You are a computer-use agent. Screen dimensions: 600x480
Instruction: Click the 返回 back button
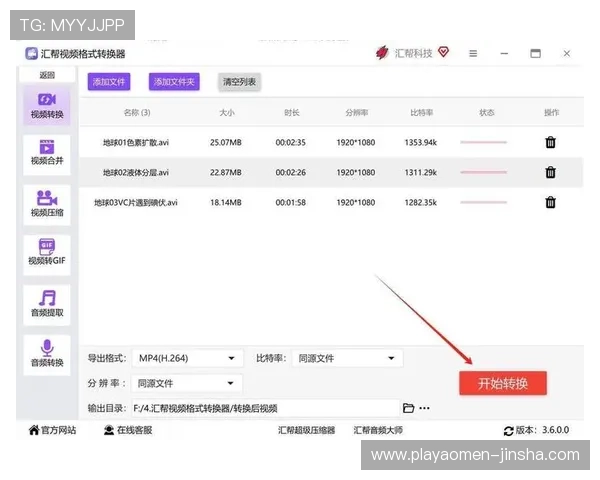coord(47,75)
